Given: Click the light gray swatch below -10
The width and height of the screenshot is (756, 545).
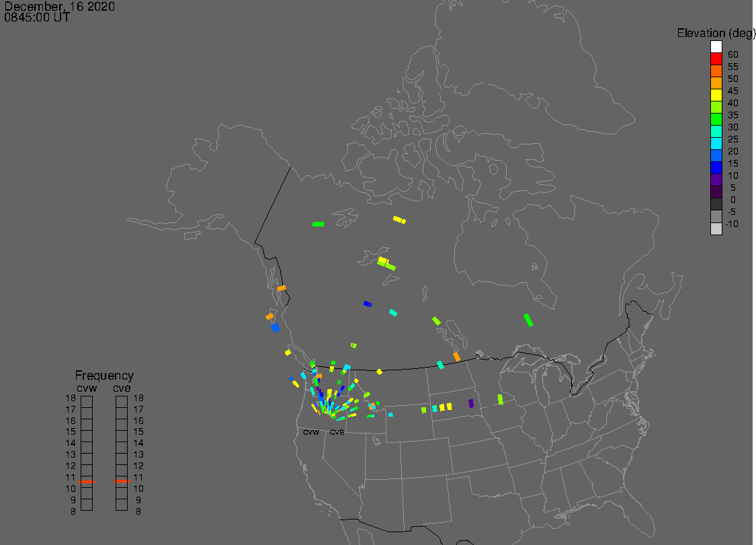Looking at the screenshot, I should (x=716, y=228).
